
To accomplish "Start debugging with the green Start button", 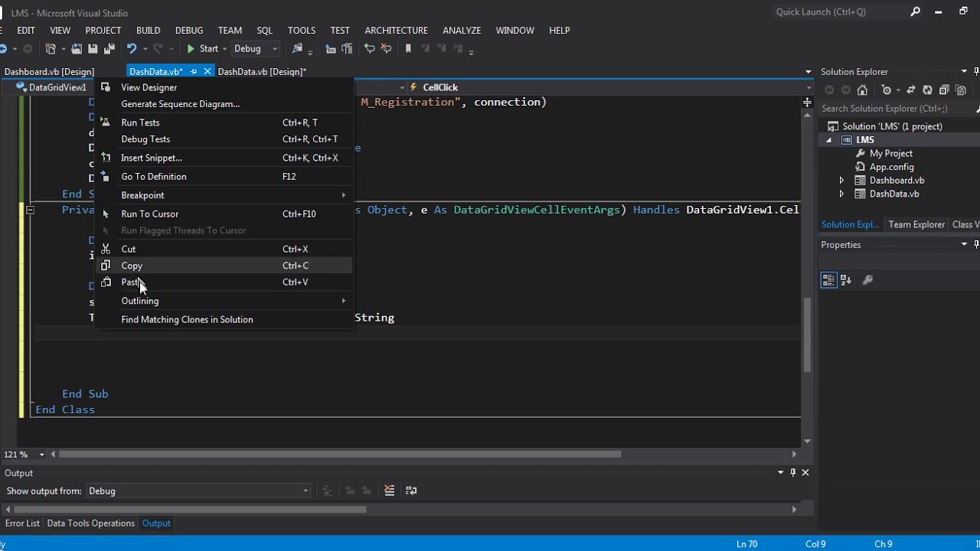I will [202, 49].
